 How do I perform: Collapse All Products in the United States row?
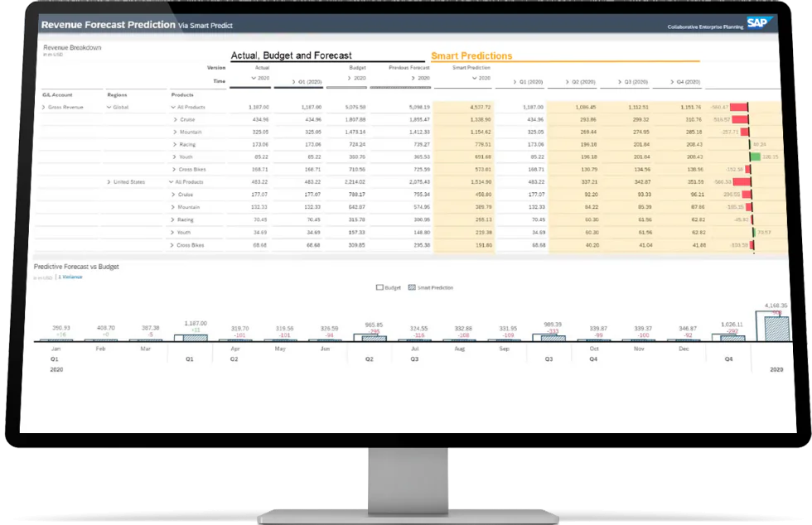171,182
